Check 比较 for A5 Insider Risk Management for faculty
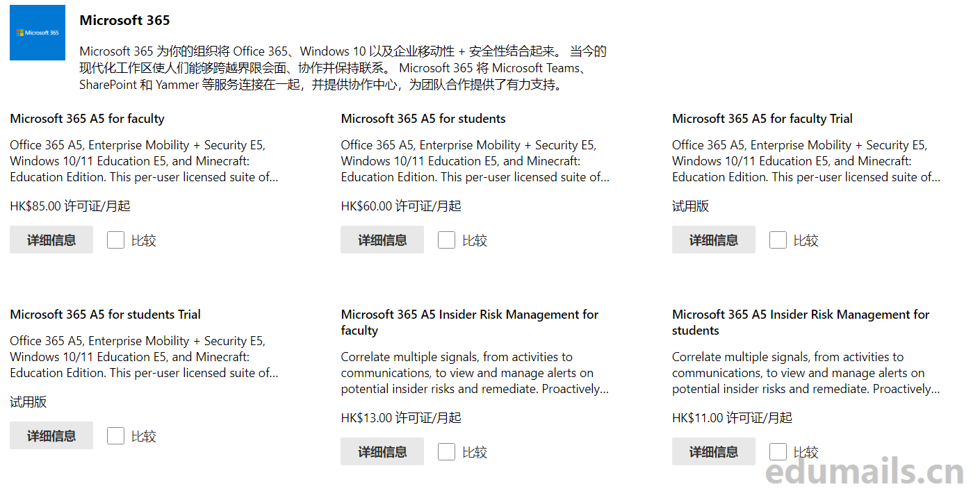This screenshot has height=500, width=980. point(447,451)
